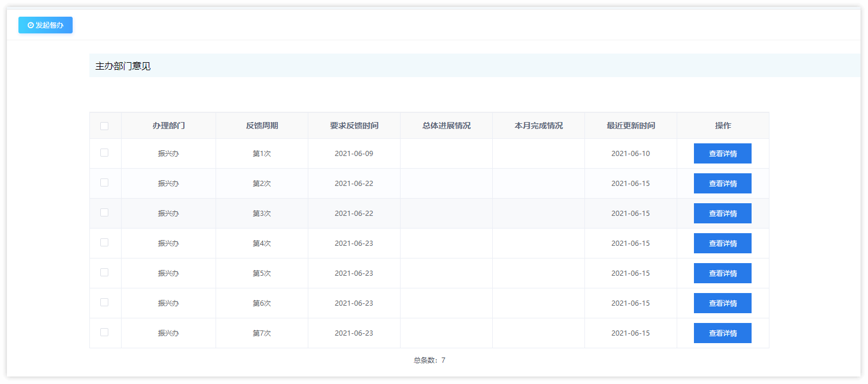Open 查看详情 for the 第4次 feedback row
The image size is (868, 384).
(723, 243)
